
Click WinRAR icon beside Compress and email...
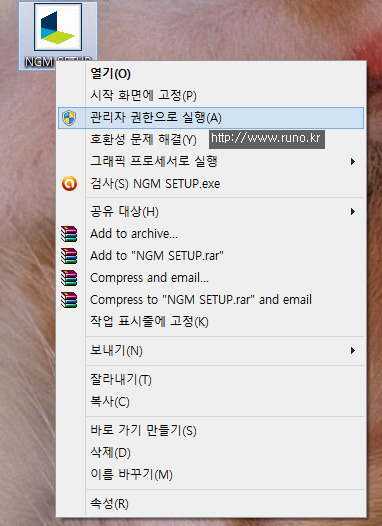pos(69,278)
